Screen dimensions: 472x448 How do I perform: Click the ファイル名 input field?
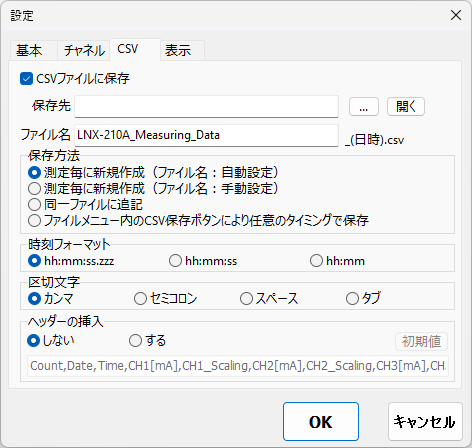(x=206, y=135)
